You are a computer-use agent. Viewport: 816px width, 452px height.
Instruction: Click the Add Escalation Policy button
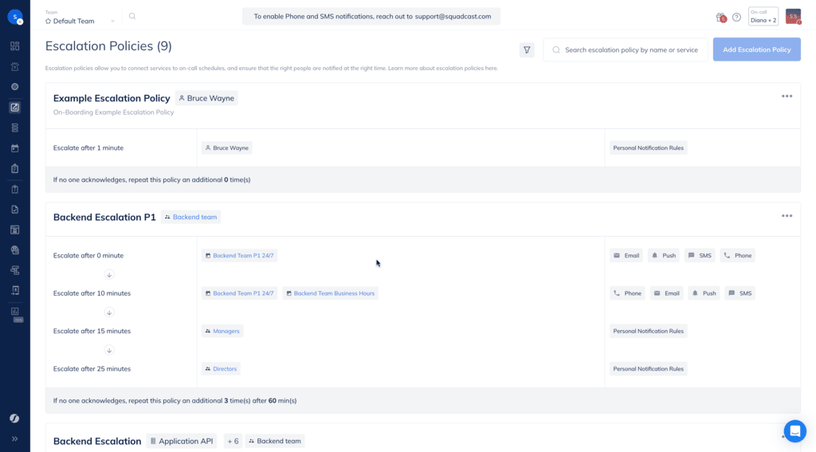click(x=757, y=50)
